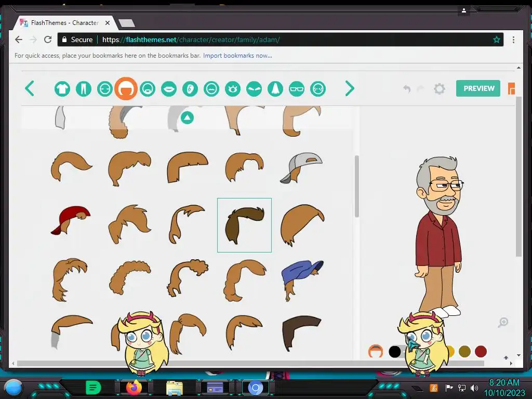Select the spiky hair beside the red cap
The image size is (532, 399).
pyautogui.click(x=130, y=224)
